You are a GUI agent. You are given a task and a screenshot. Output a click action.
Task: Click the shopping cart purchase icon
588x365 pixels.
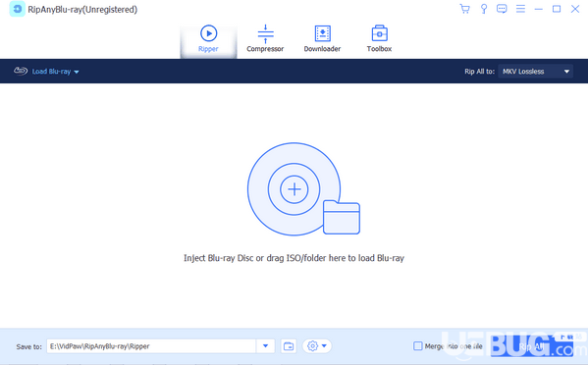click(x=465, y=9)
